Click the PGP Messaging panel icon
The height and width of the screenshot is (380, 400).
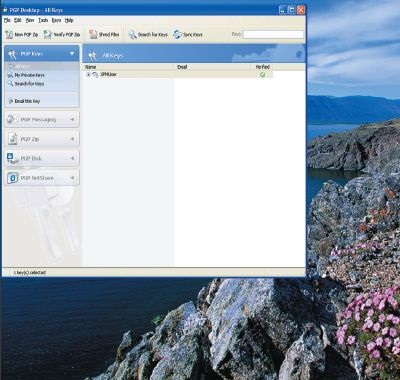pos(12,119)
